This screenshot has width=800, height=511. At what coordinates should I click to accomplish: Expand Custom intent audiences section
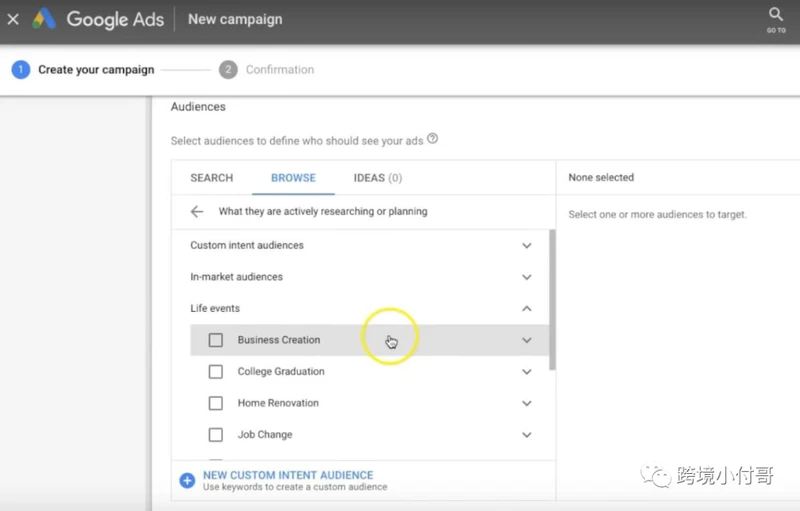(527, 245)
